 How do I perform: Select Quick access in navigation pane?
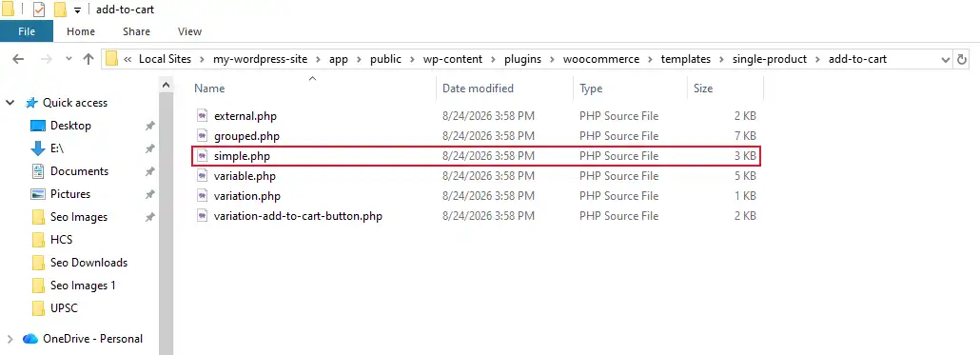[75, 103]
